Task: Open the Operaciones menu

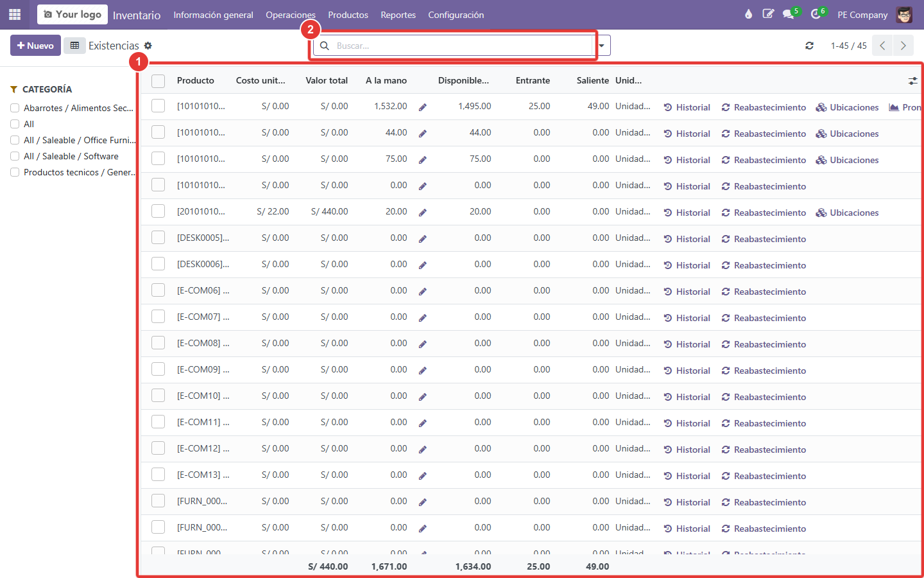Action: click(291, 15)
